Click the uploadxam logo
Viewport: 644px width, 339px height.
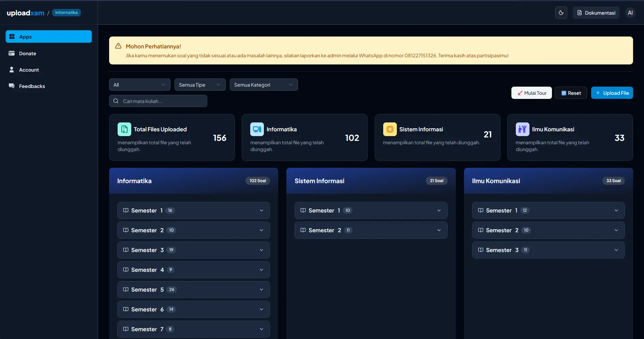(26, 13)
